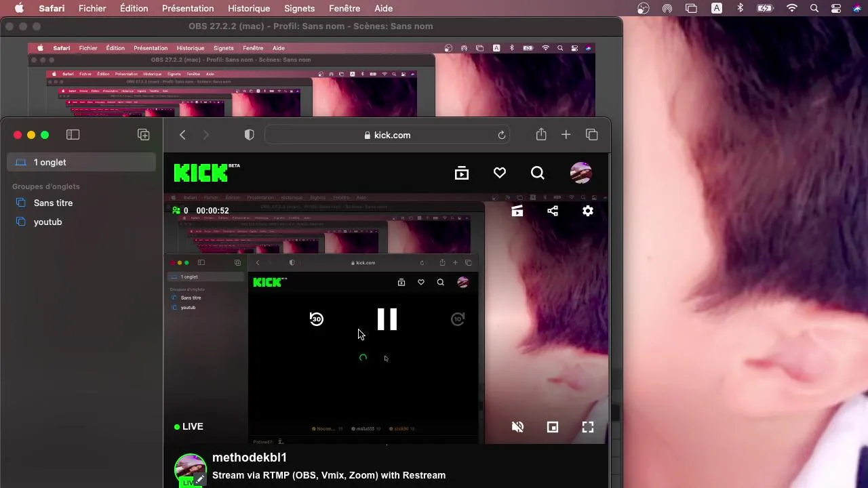868x488 pixels.
Task: Open a new tab with plus button
Action: pyautogui.click(x=566, y=135)
